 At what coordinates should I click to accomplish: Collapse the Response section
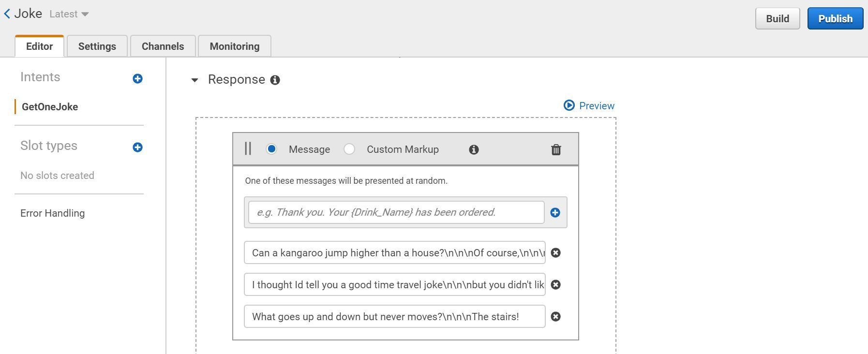pyautogui.click(x=195, y=80)
